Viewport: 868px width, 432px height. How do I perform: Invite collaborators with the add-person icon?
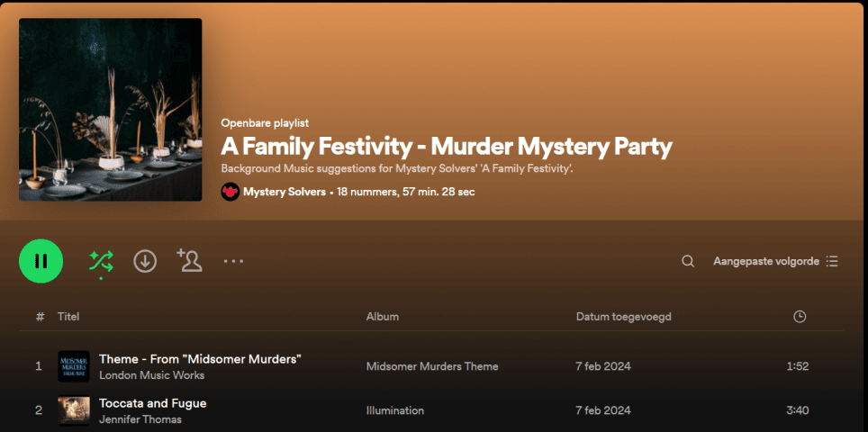click(x=189, y=260)
